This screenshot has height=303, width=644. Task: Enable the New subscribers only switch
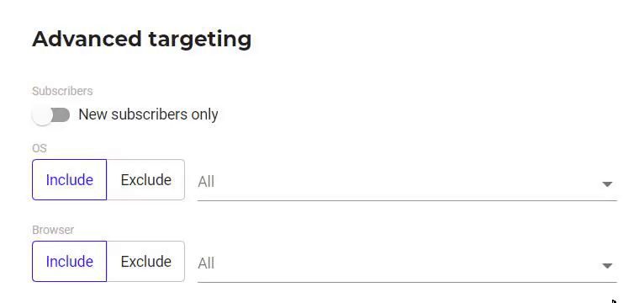51,114
